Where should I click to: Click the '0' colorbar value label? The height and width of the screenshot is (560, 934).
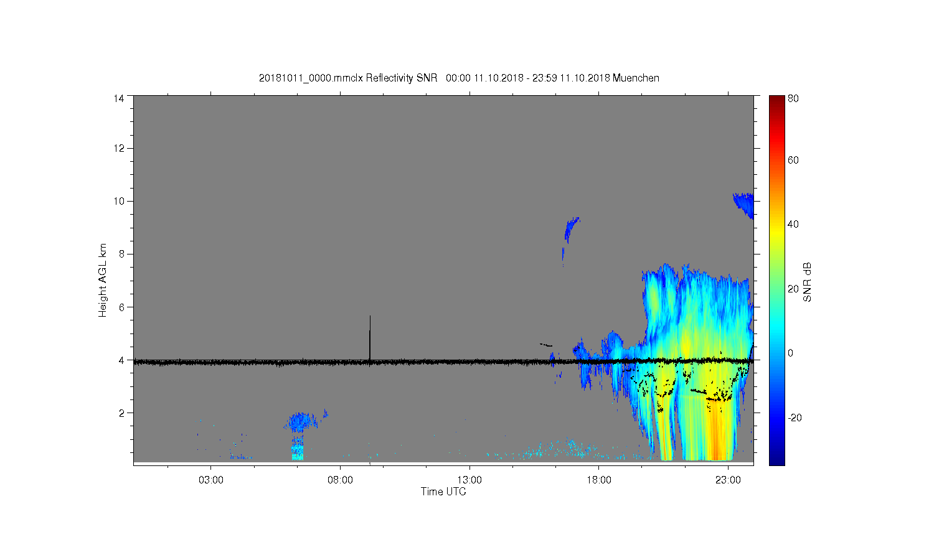pyautogui.click(x=791, y=353)
